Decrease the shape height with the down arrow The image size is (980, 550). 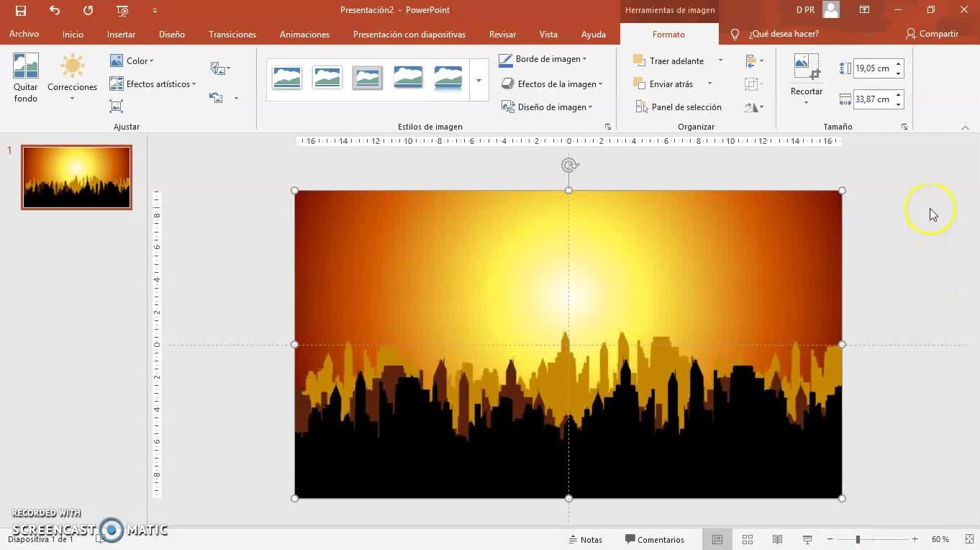click(899, 73)
